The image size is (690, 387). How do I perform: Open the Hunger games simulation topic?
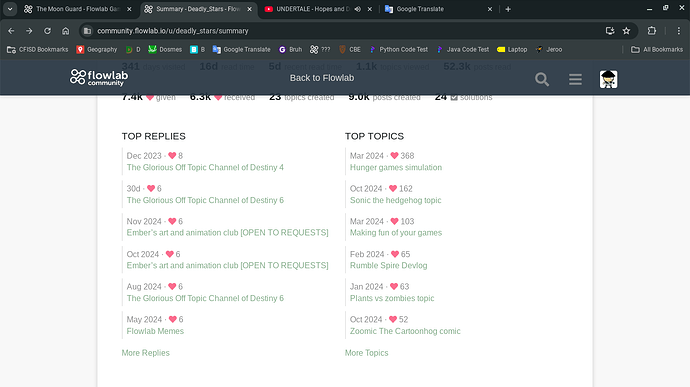(x=396, y=167)
